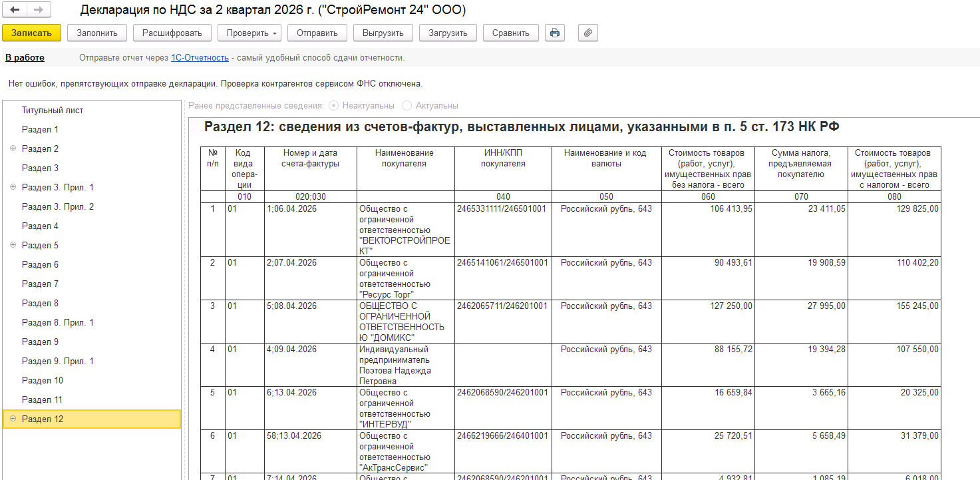
Task: Open the Проверить dropdown menu
Action: 249,33
